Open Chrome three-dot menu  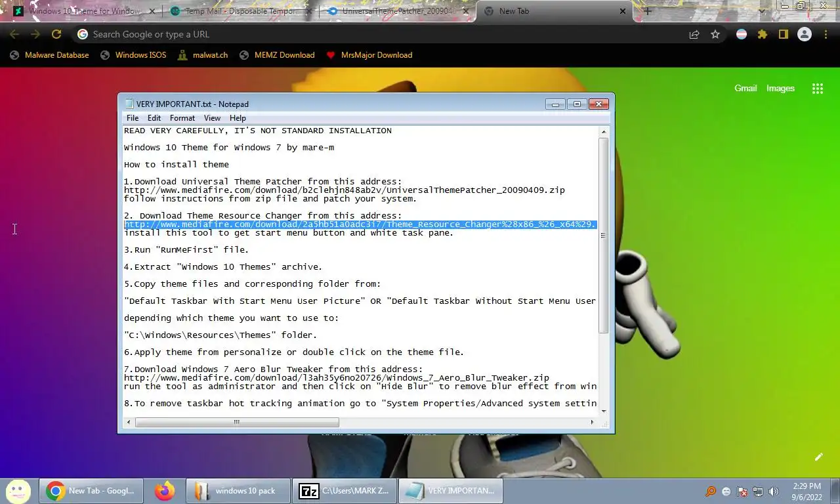tap(826, 34)
